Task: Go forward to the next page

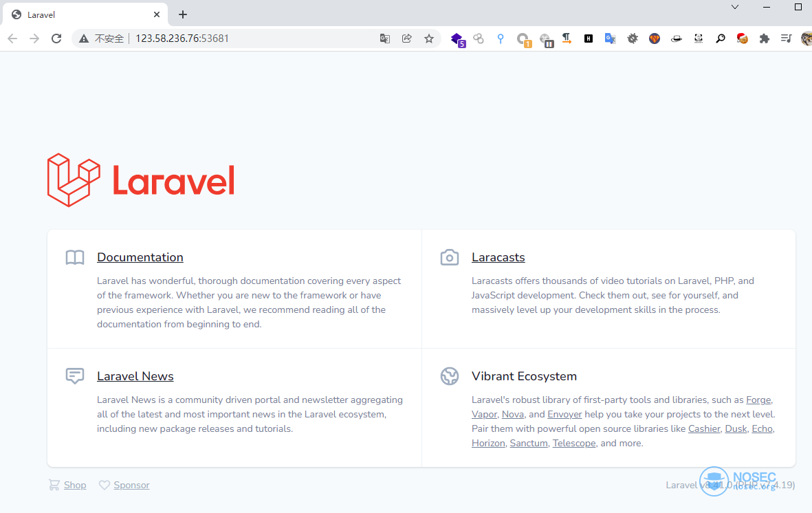Action: (x=34, y=39)
